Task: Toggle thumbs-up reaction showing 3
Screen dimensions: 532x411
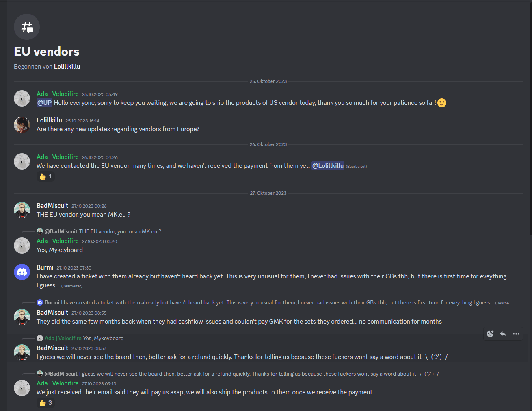Action: click(x=45, y=403)
